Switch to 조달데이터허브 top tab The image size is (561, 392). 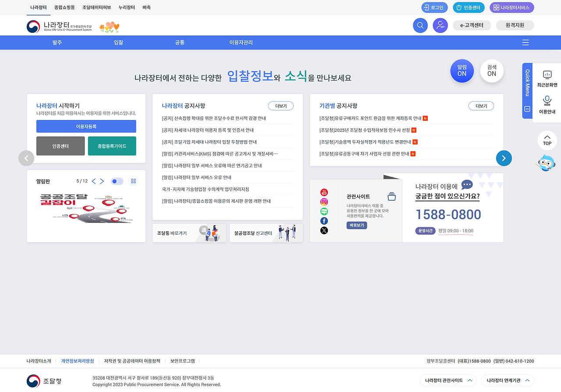(96, 7)
